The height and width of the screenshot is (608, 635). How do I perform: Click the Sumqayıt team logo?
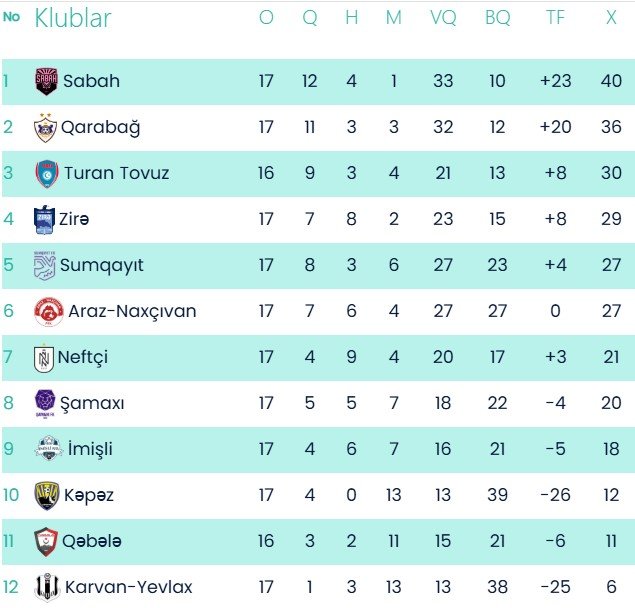point(45,265)
